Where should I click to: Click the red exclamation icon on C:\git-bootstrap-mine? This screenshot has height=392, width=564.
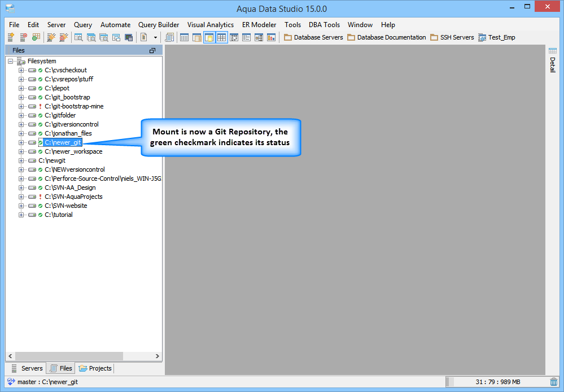pyautogui.click(x=40, y=106)
